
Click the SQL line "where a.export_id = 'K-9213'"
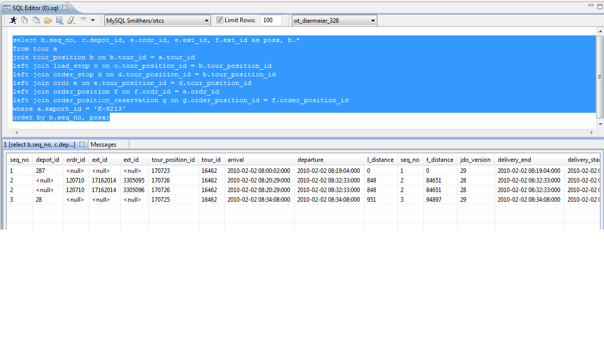click(x=69, y=109)
